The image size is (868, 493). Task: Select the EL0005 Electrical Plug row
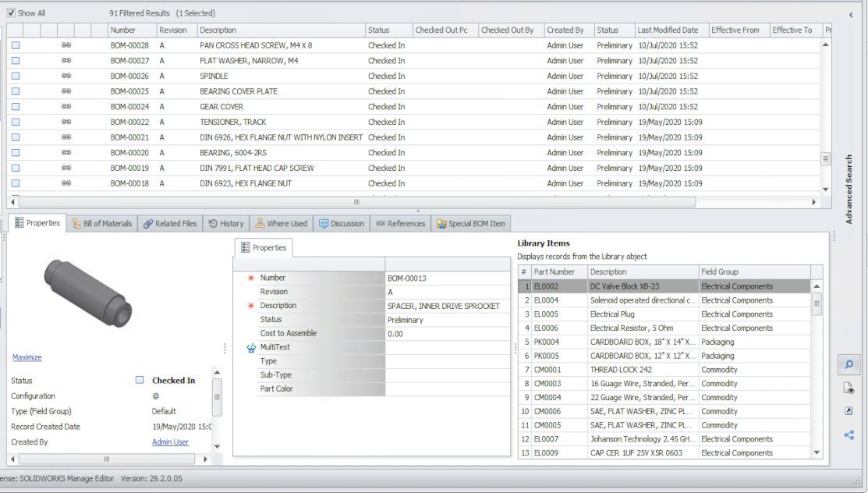pyautogui.click(x=664, y=314)
